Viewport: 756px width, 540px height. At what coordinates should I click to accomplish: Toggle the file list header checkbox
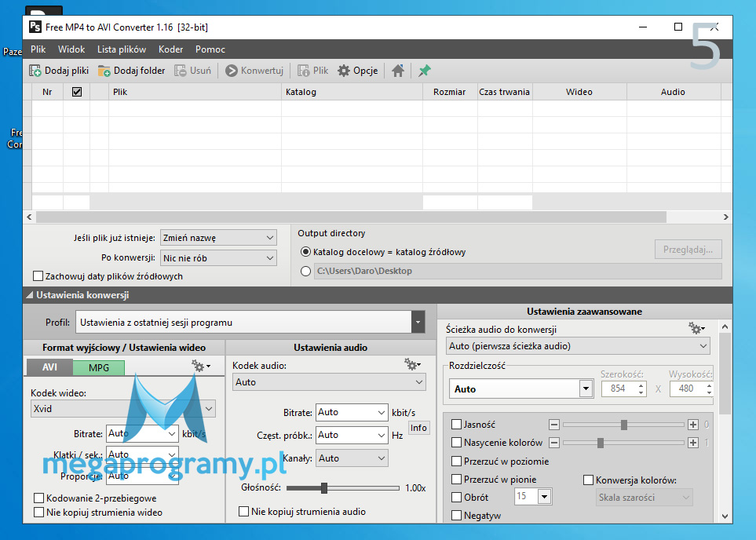tap(77, 92)
